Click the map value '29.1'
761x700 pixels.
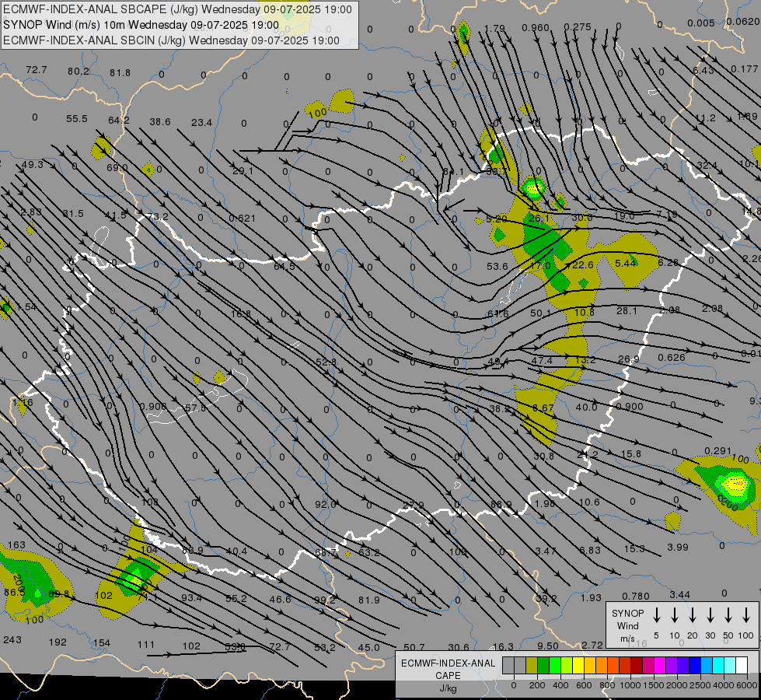243,171
